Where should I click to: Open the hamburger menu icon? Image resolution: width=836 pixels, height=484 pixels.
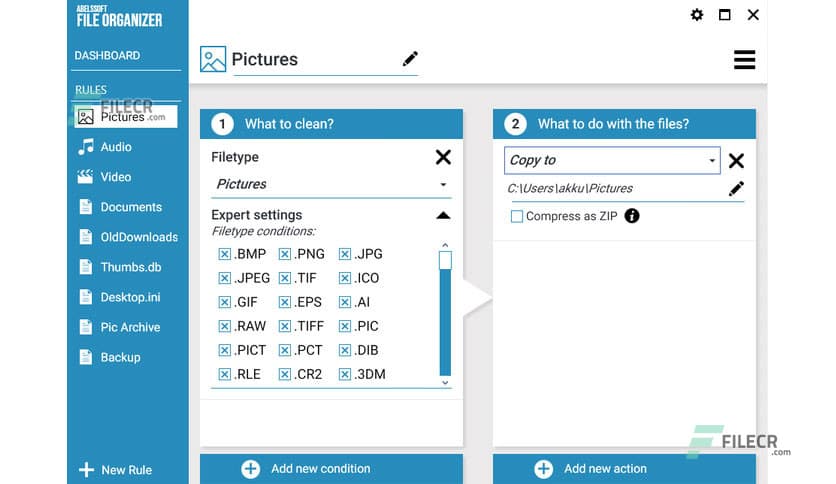click(744, 60)
